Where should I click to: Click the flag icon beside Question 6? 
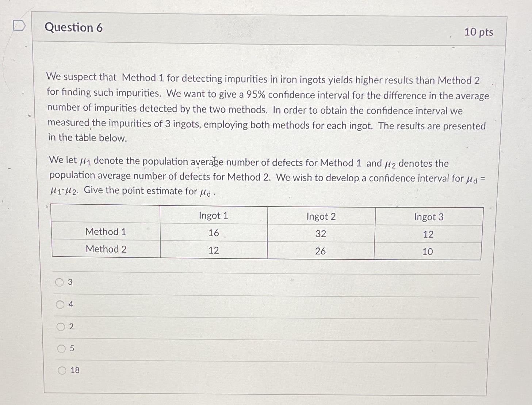click(x=19, y=26)
